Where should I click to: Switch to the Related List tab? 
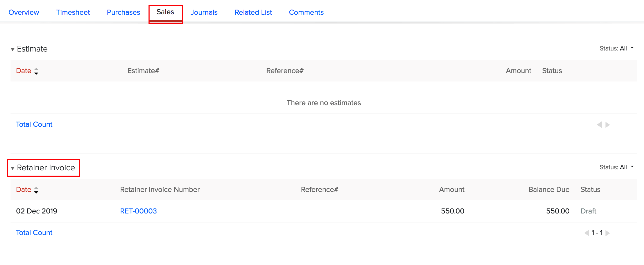coord(253,12)
